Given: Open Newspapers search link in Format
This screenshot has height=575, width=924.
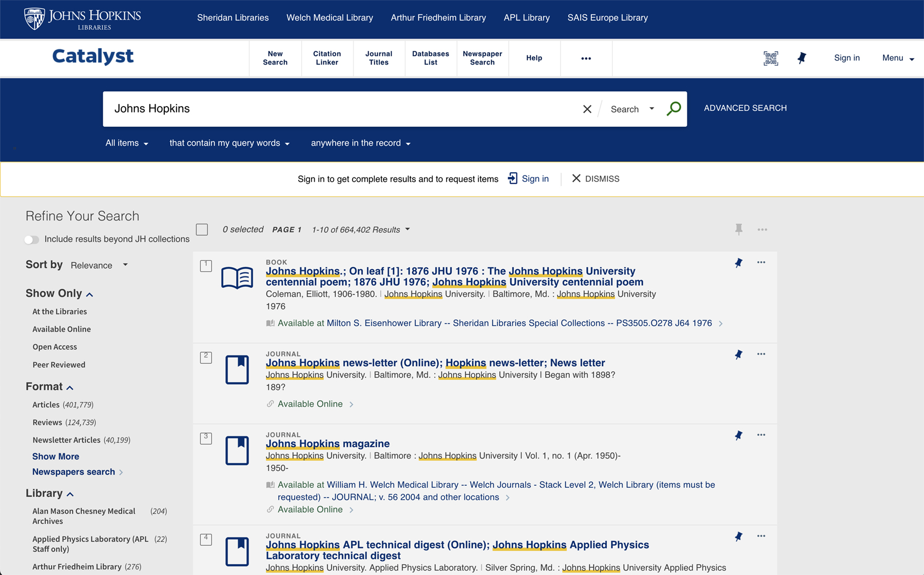Looking at the screenshot, I should click(78, 472).
